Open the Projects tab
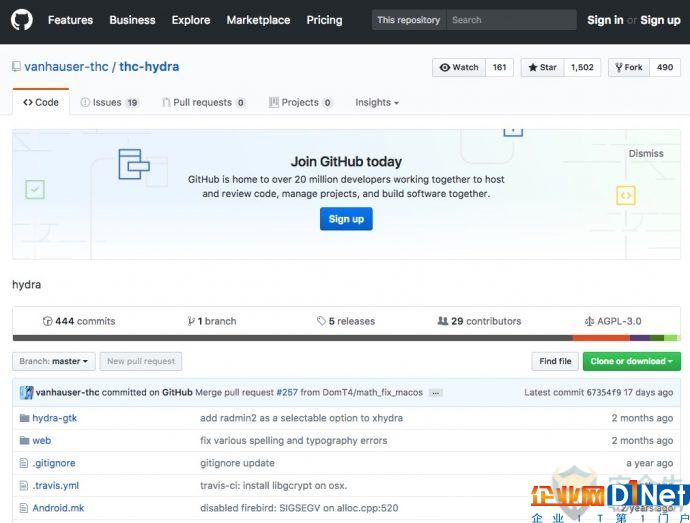The height and width of the screenshot is (523, 690). pos(300,103)
